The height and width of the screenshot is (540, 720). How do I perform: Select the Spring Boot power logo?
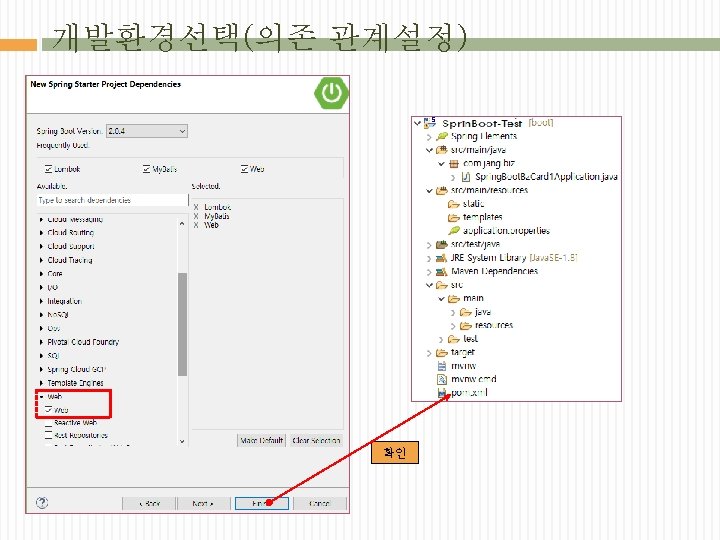(x=332, y=93)
